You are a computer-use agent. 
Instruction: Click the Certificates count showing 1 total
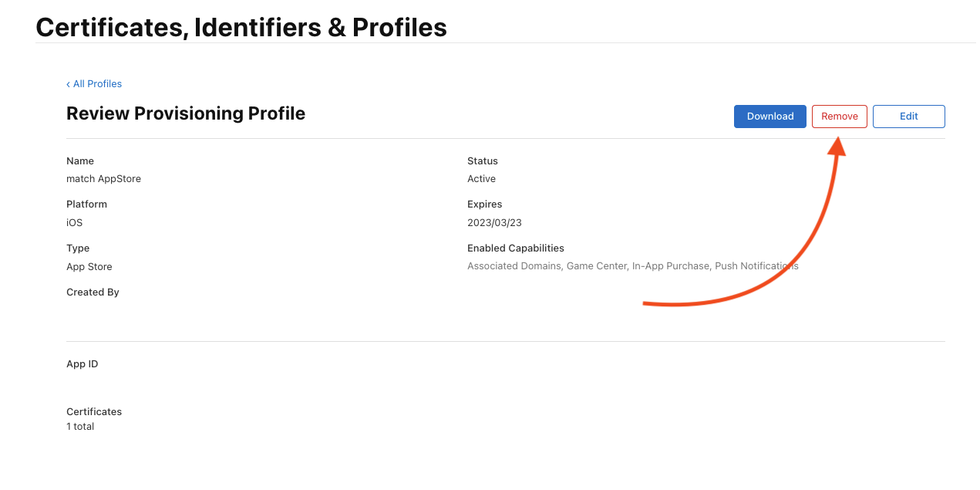coord(79,426)
